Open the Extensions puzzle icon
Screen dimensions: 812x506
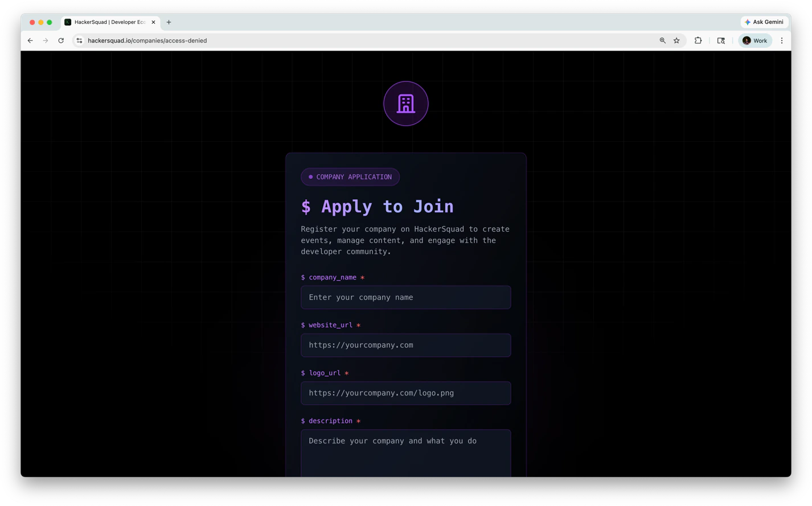click(x=698, y=40)
